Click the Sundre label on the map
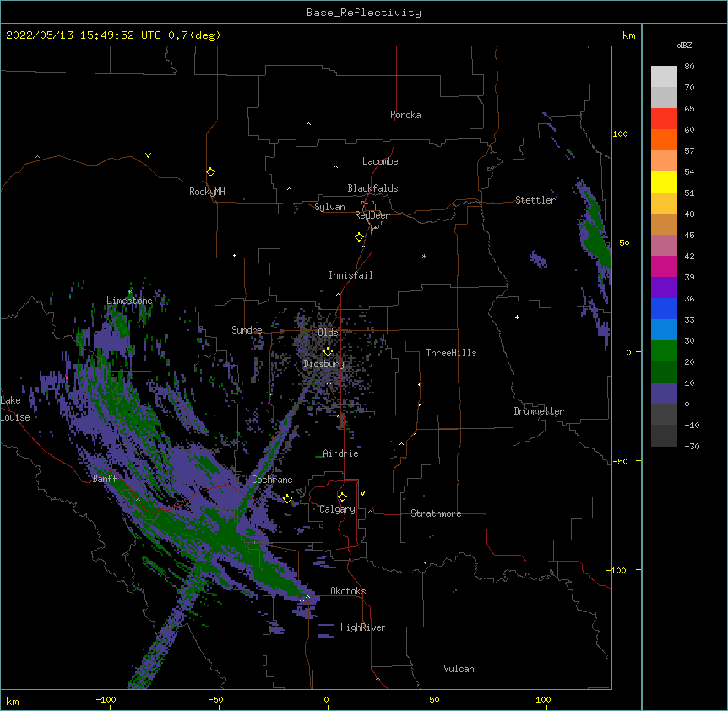728x711 pixels. click(x=247, y=330)
